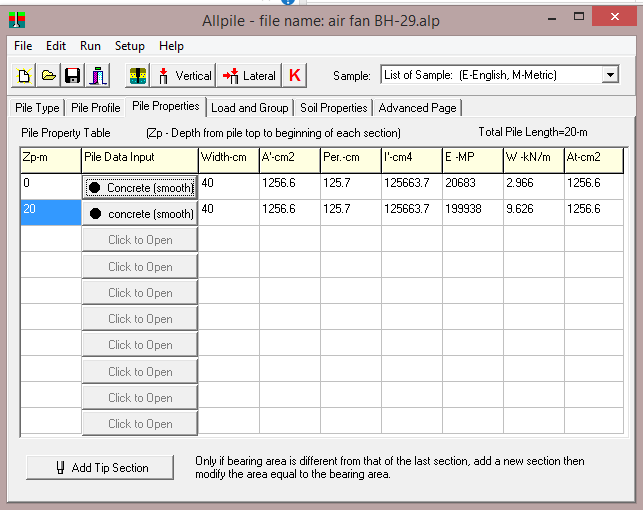This screenshot has width=643, height=510.
Task: Click the E-MP value 20683
Action: click(x=460, y=183)
